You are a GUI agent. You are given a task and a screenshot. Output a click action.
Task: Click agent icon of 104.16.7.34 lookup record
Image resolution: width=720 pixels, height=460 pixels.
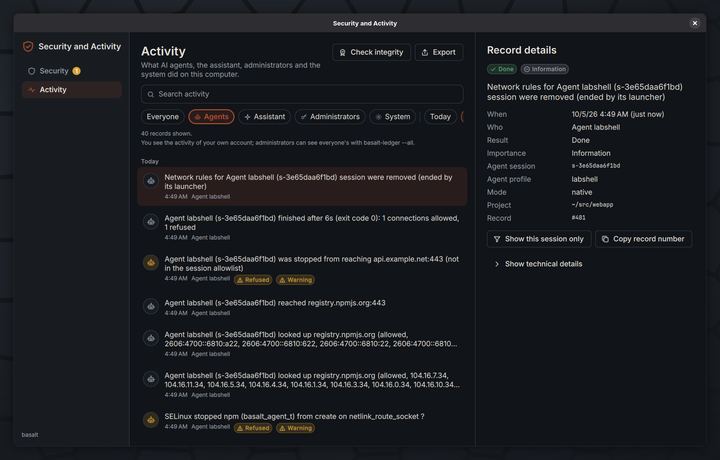pyautogui.click(x=151, y=379)
